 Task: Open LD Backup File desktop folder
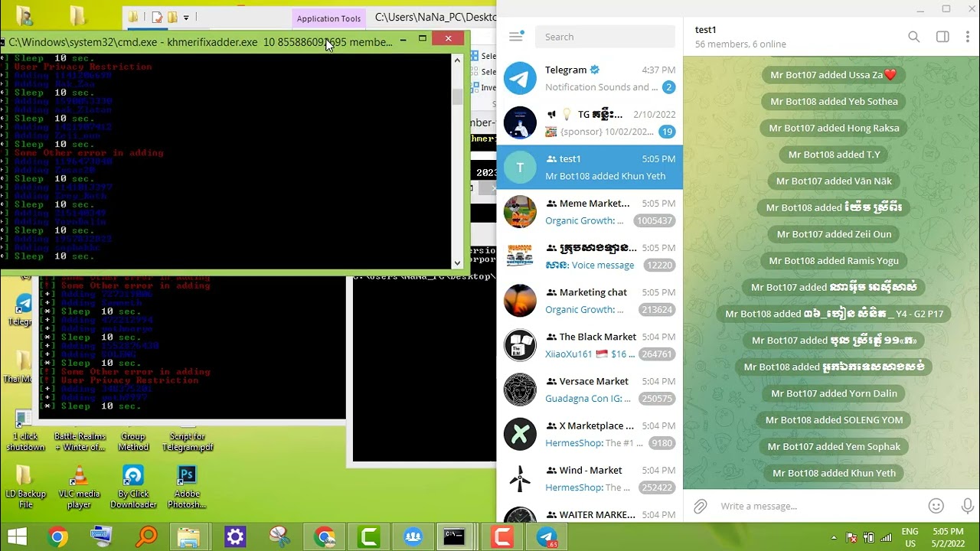click(x=25, y=487)
